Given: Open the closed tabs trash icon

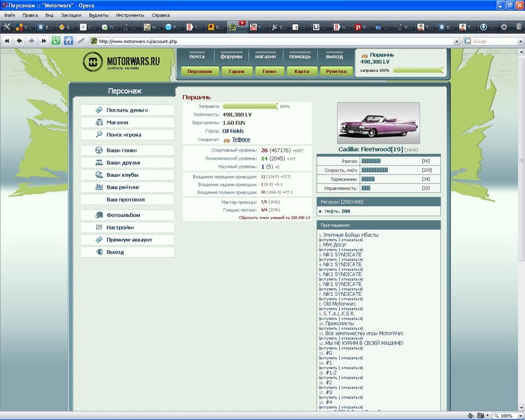Looking at the screenshot, I should [x=519, y=27].
